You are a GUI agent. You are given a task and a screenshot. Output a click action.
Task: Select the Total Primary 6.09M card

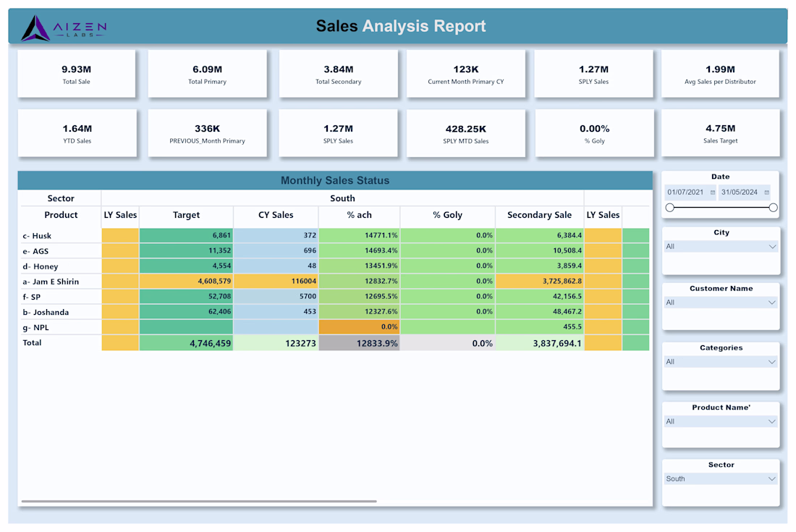[207, 74]
